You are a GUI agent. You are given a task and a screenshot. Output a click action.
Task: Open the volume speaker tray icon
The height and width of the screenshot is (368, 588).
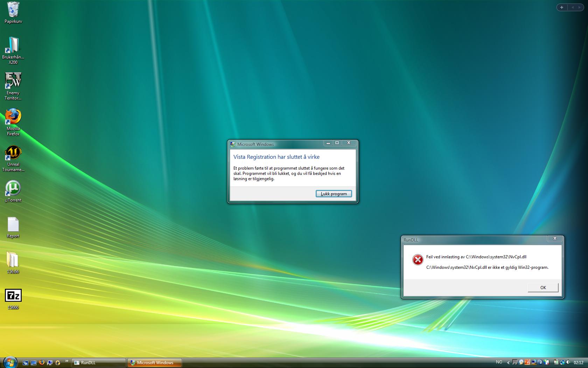click(568, 362)
